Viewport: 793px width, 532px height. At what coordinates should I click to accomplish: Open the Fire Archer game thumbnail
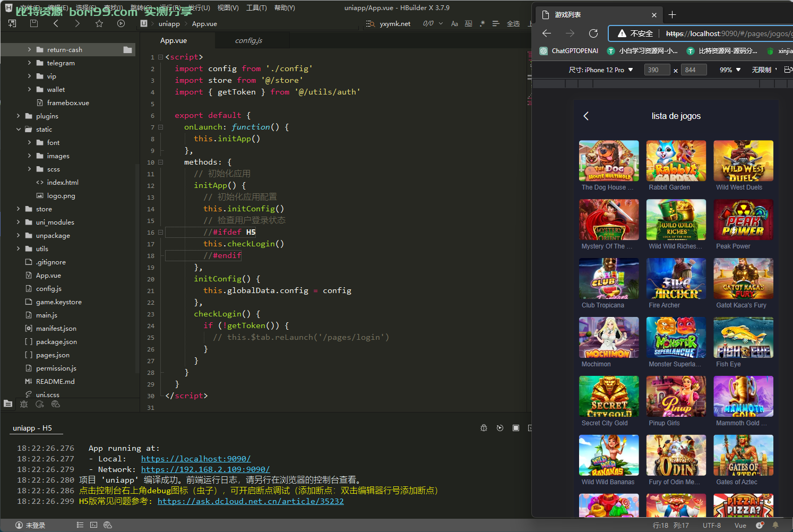tap(676, 279)
